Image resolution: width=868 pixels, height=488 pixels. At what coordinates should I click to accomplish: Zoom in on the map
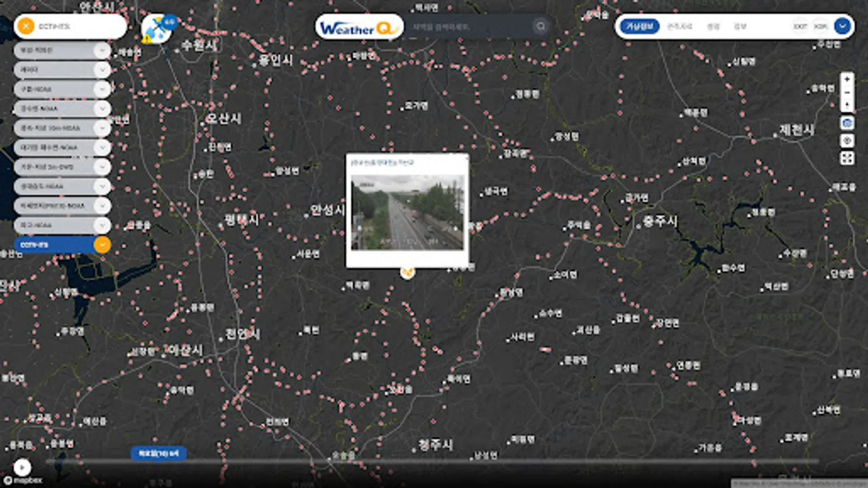(x=847, y=79)
